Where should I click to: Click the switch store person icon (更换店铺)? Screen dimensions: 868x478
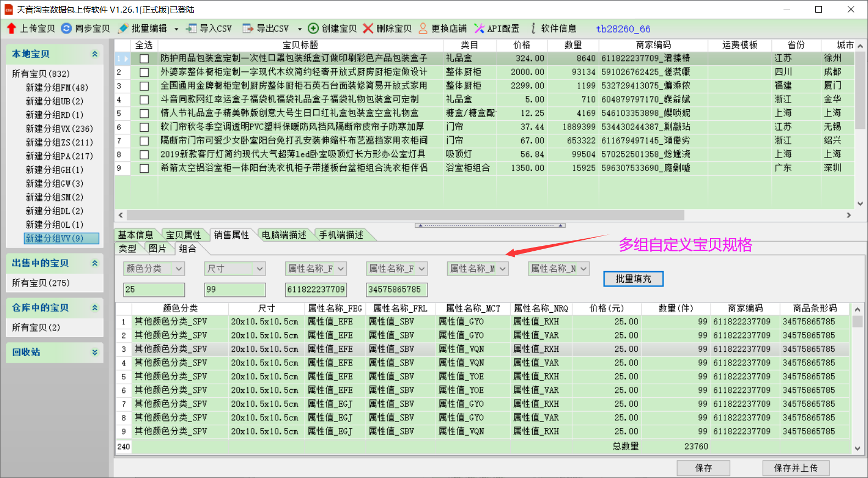click(423, 29)
